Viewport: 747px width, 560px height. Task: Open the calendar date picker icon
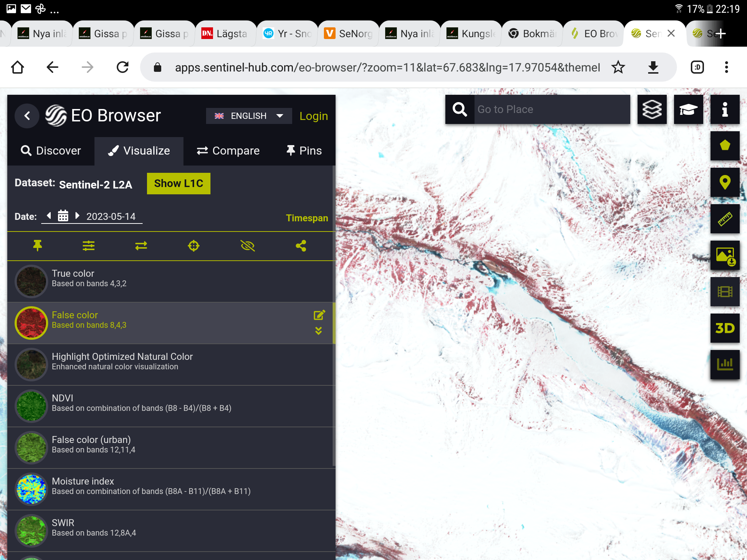click(63, 216)
